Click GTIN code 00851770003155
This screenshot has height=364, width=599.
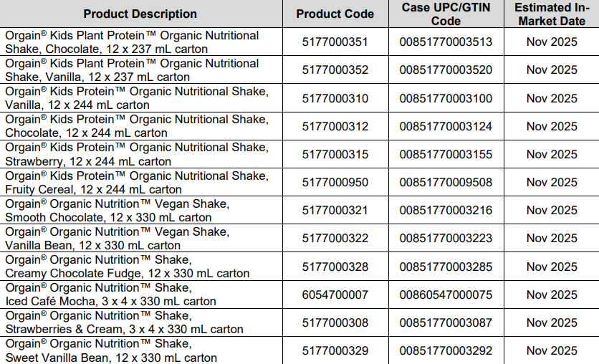pos(446,154)
